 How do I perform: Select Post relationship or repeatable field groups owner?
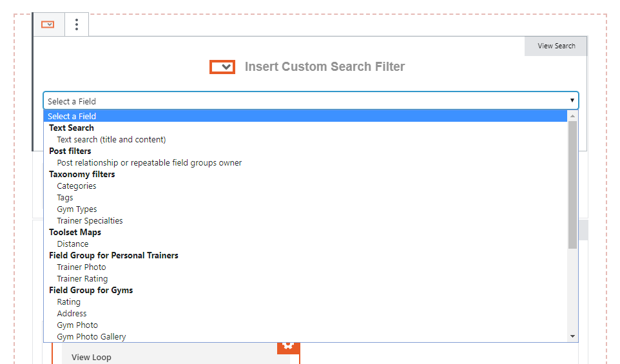tap(149, 163)
